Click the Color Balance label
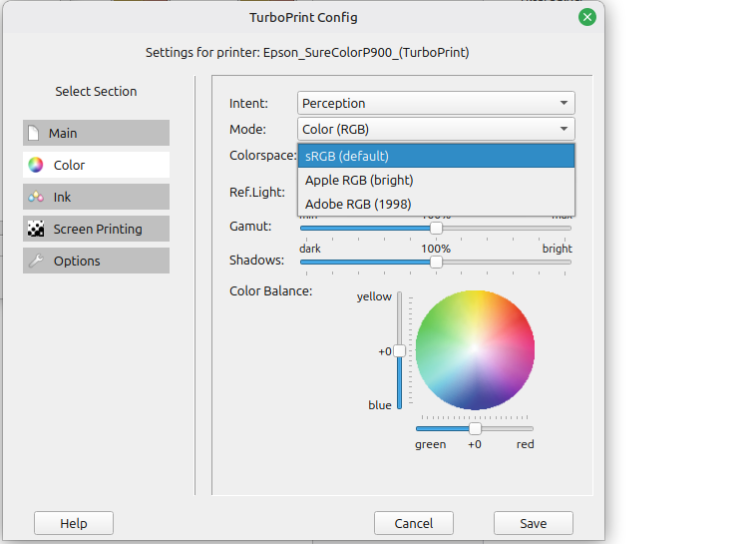756x544 pixels. 270,291
